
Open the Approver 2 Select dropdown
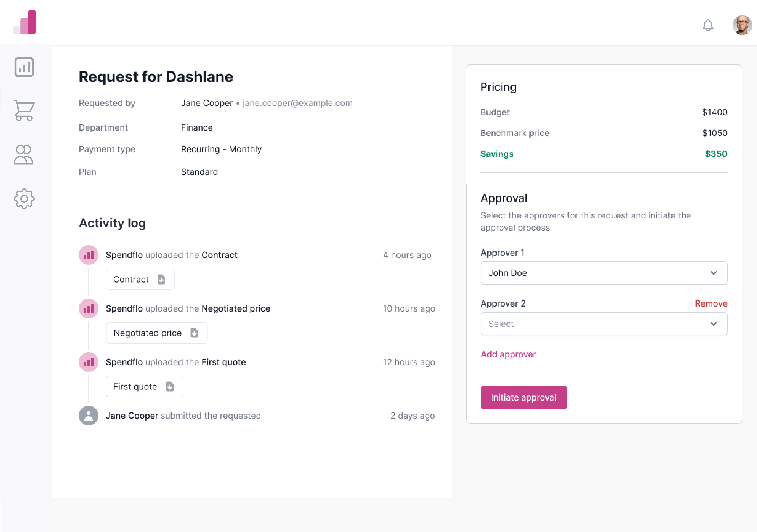coord(604,324)
